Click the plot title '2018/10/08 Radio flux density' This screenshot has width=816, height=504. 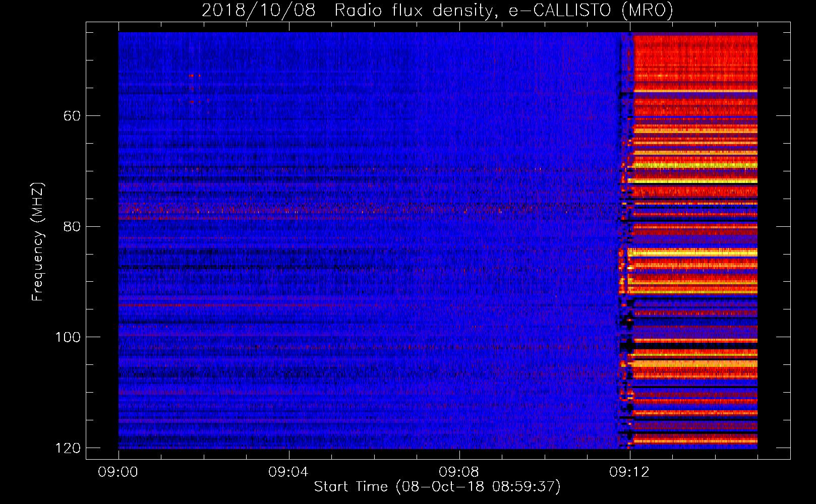click(x=437, y=10)
